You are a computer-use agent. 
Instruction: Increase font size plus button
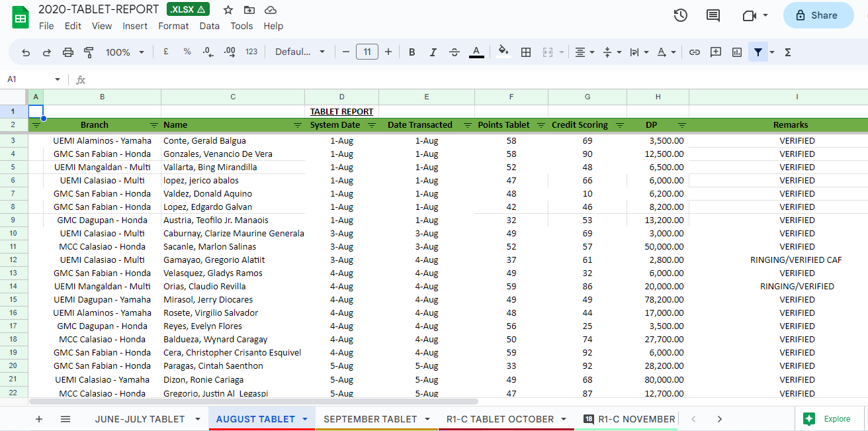coord(388,52)
